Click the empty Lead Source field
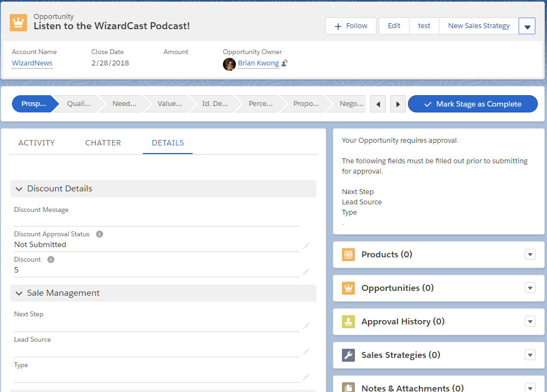 click(x=157, y=351)
